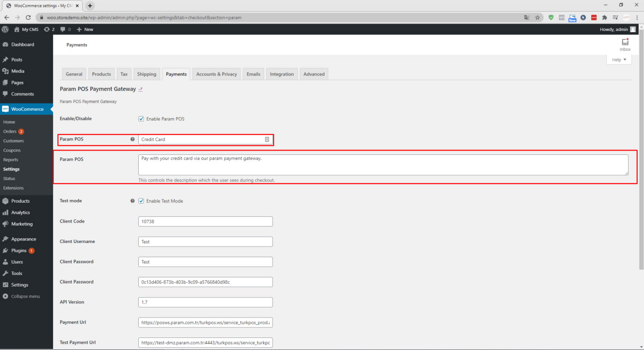The width and height of the screenshot is (644, 350).
Task: Click the Client Username field
Action: (x=205, y=242)
